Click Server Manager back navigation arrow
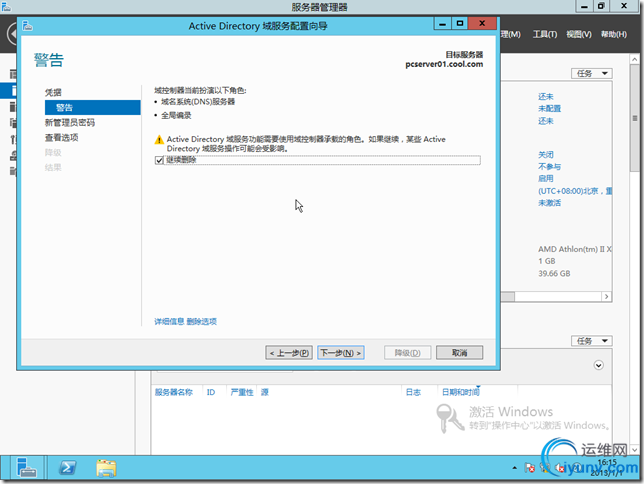The image size is (644, 484). 12,34
